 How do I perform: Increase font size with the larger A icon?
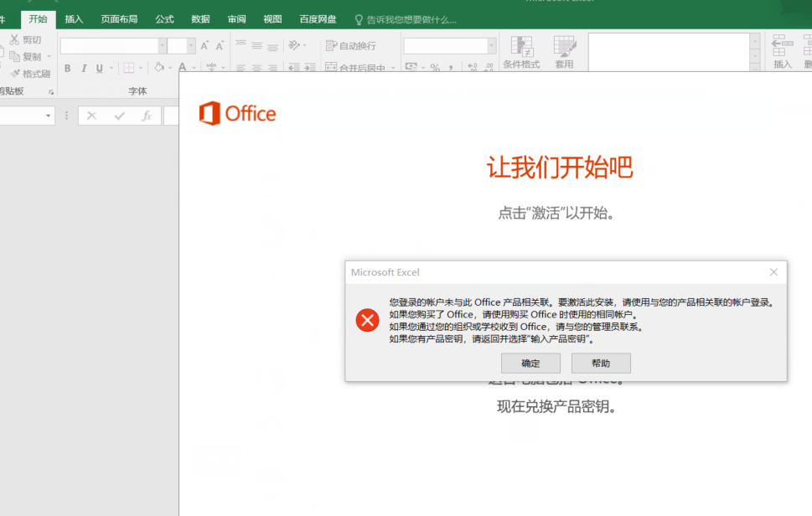(x=204, y=45)
